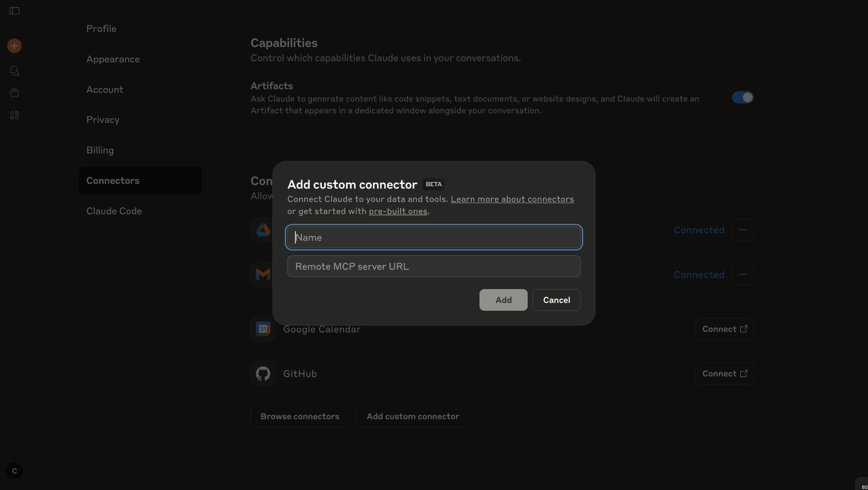
Task: Click the Google Drive connector icon
Action: (x=262, y=229)
